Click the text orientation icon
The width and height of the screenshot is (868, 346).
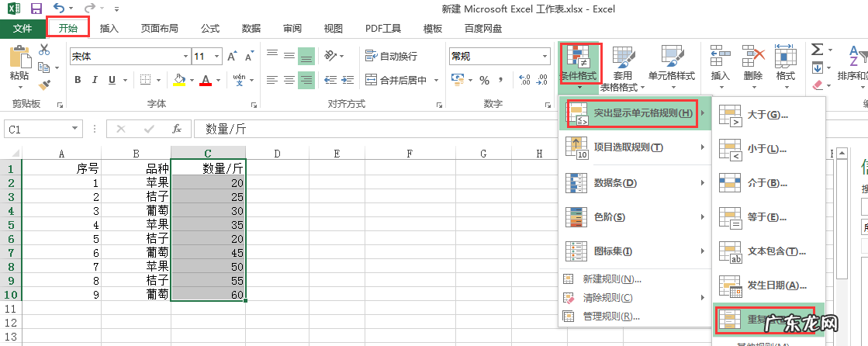tap(331, 56)
